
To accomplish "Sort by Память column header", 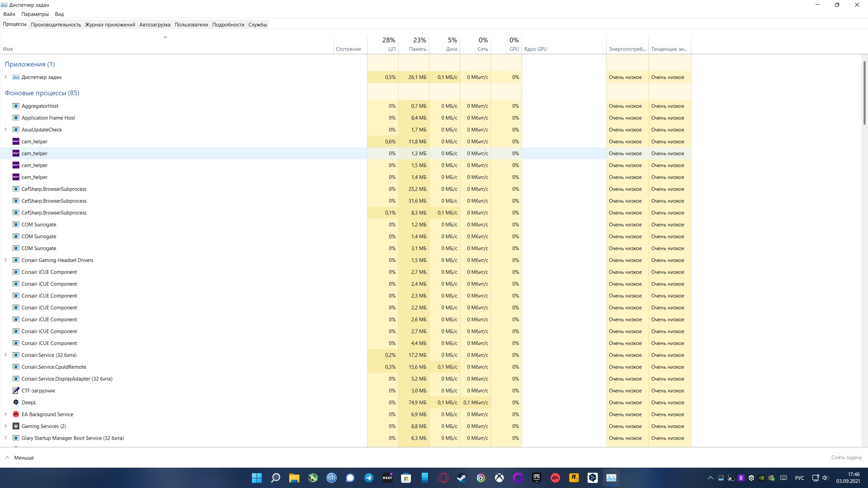I will 414,44.
